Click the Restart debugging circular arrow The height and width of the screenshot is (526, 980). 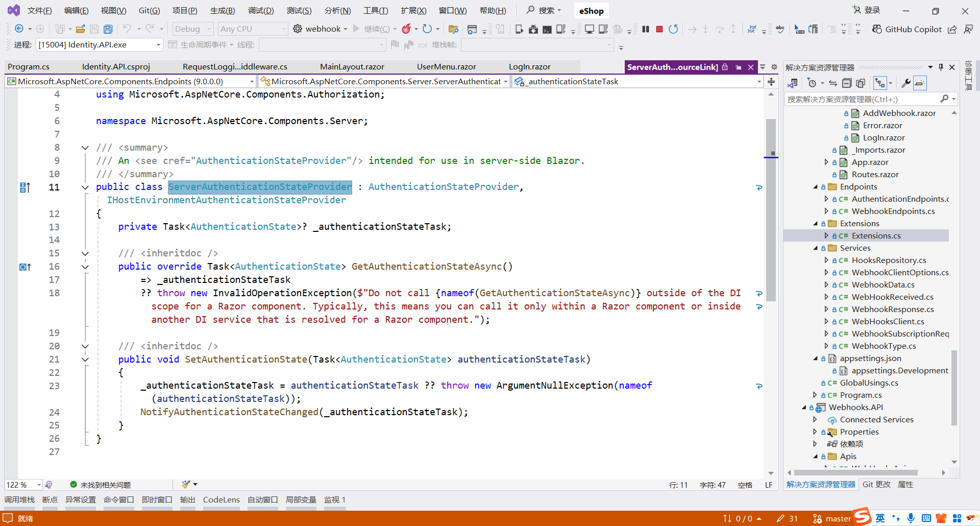tap(673, 29)
